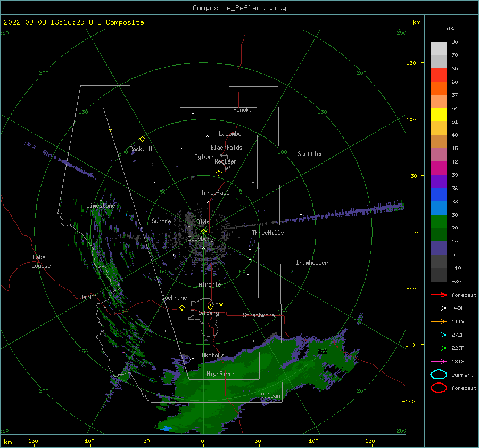Viewport: 479px width, 448px height.
Task: Click the Olds town label
Action: [203, 222]
